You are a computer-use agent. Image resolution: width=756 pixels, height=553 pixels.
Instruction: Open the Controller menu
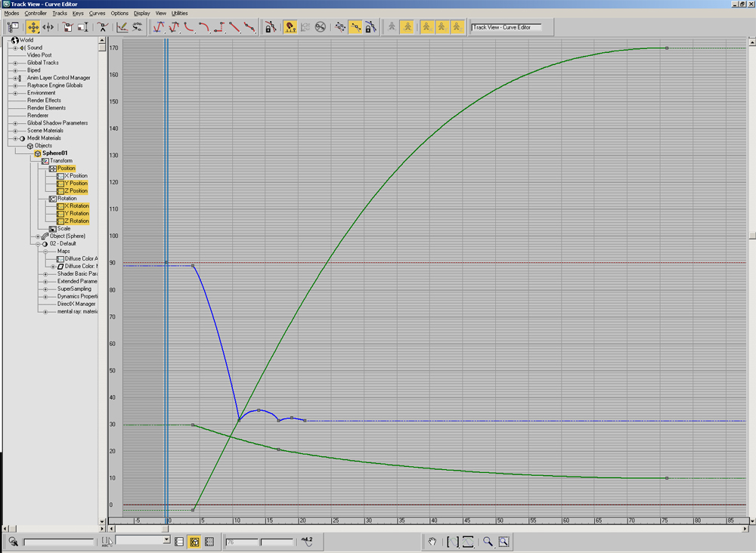(36, 13)
